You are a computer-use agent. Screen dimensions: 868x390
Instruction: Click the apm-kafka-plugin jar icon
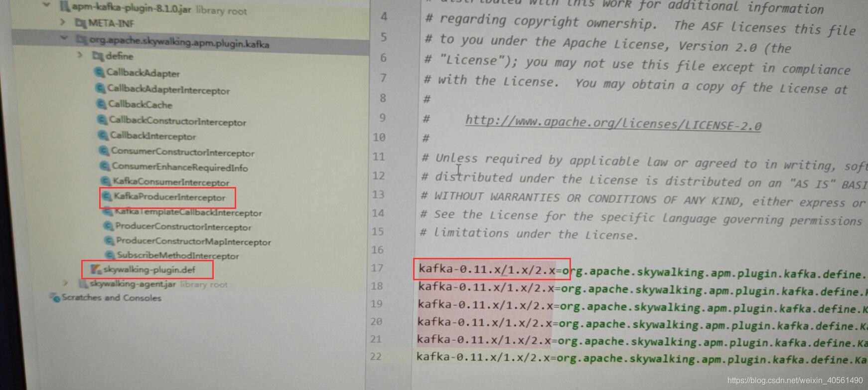click(64, 7)
